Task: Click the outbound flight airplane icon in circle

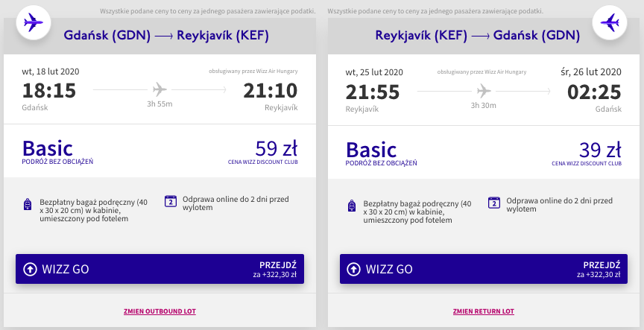Action: (34, 22)
